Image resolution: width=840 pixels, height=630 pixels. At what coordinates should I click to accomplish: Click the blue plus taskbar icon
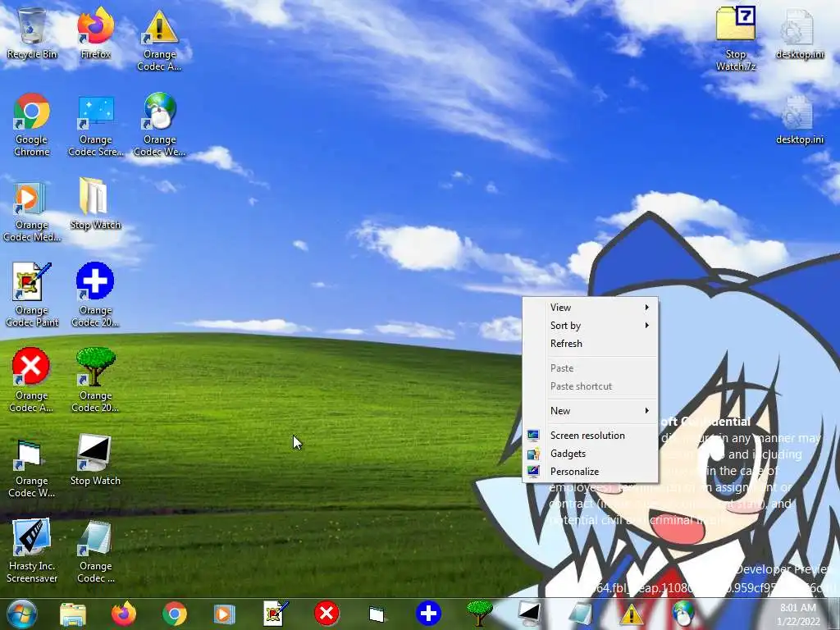[x=428, y=614]
